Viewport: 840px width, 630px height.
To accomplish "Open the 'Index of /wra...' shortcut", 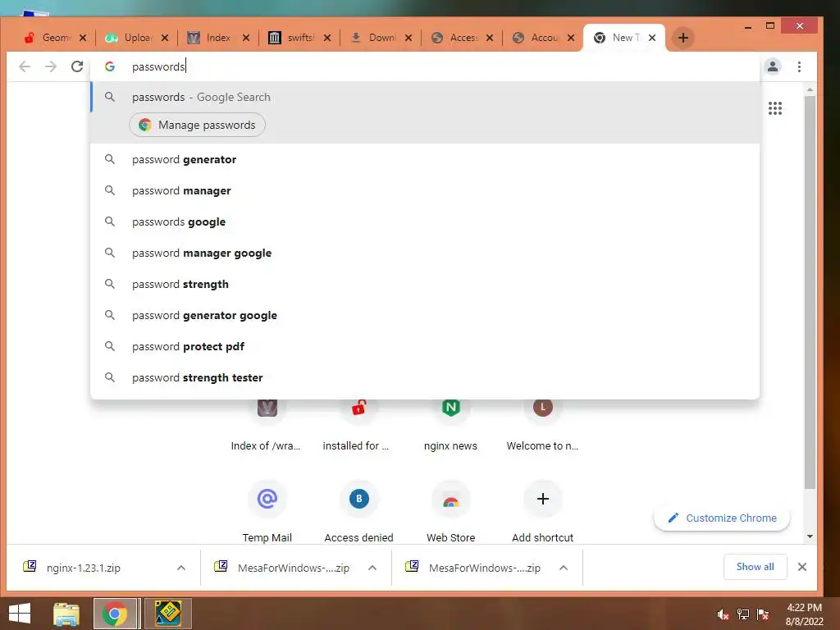I will coord(267,426).
